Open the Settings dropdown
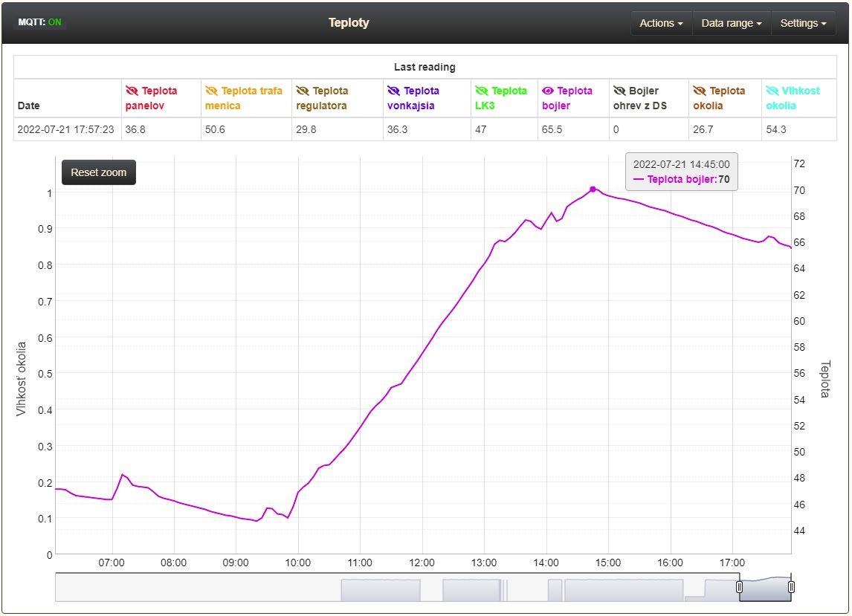This screenshot has height=616, width=852. (x=803, y=23)
